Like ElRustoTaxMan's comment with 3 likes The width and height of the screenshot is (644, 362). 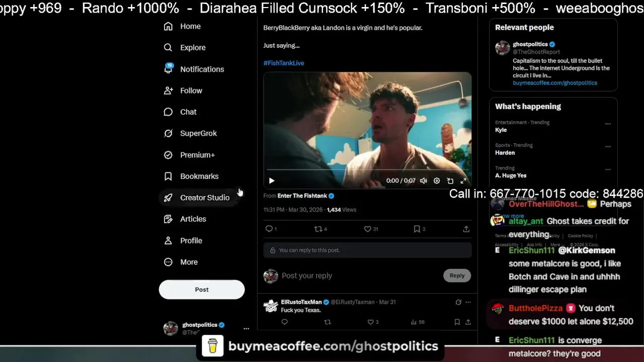click(x=373, y=322)
